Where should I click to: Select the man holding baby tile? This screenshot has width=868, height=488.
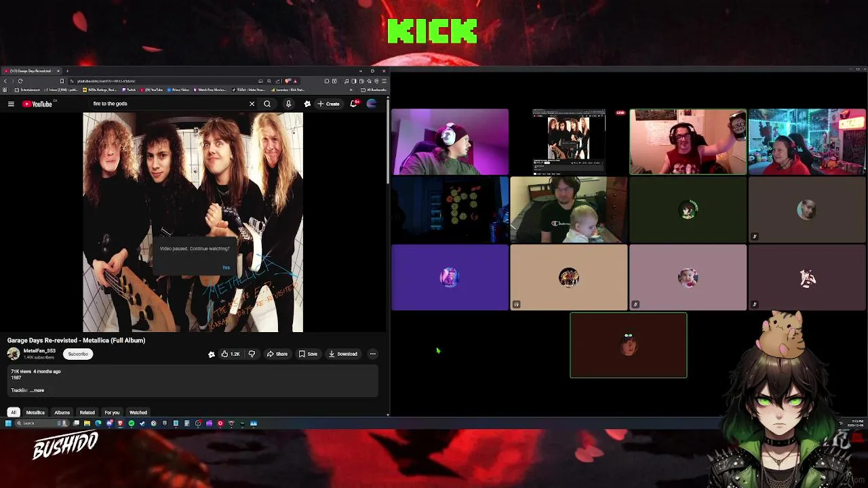point(569,209)
